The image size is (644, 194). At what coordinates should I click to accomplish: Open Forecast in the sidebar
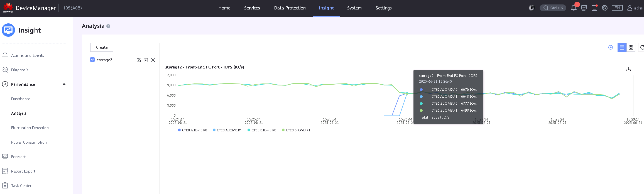[x=18, y=157]
